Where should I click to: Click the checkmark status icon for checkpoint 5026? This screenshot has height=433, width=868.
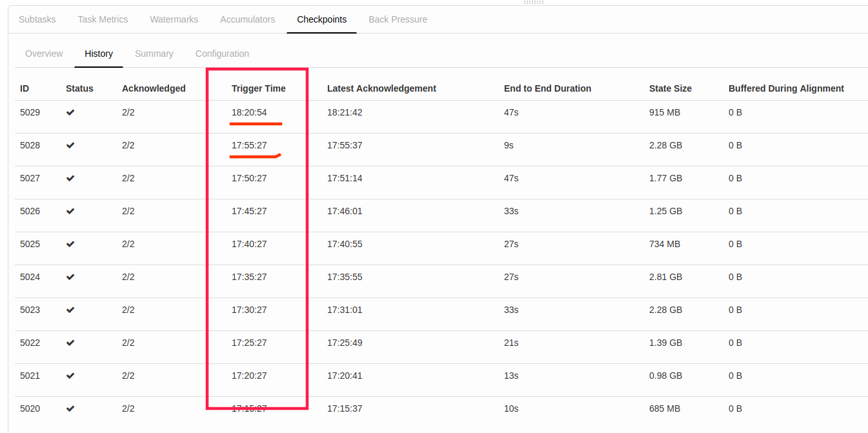[70, 211]
